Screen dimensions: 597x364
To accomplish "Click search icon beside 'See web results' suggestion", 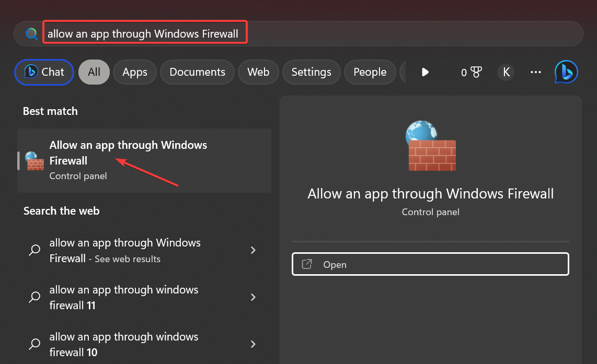I will tap(35, 250).
